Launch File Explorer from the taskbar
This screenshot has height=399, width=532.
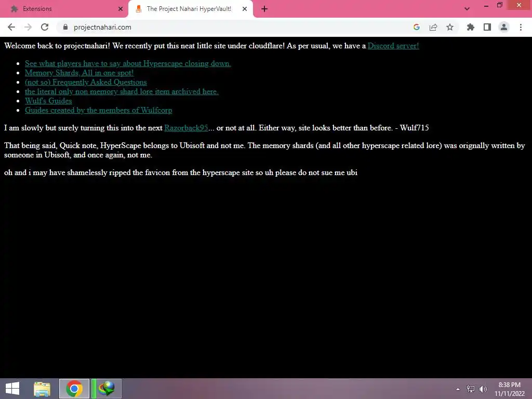(42, 389)
